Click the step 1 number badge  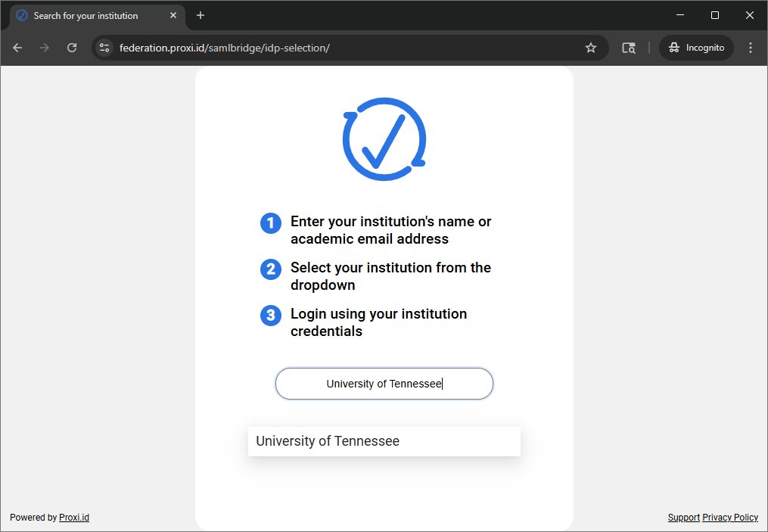click(x=271, y=223)
